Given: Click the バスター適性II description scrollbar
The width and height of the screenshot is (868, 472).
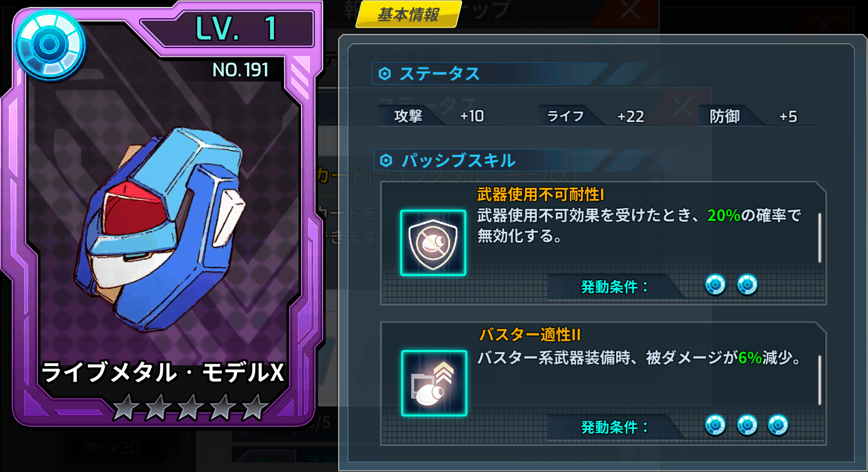Looking at the screenshot, I should pyautogui.click(x=820, y=380).
